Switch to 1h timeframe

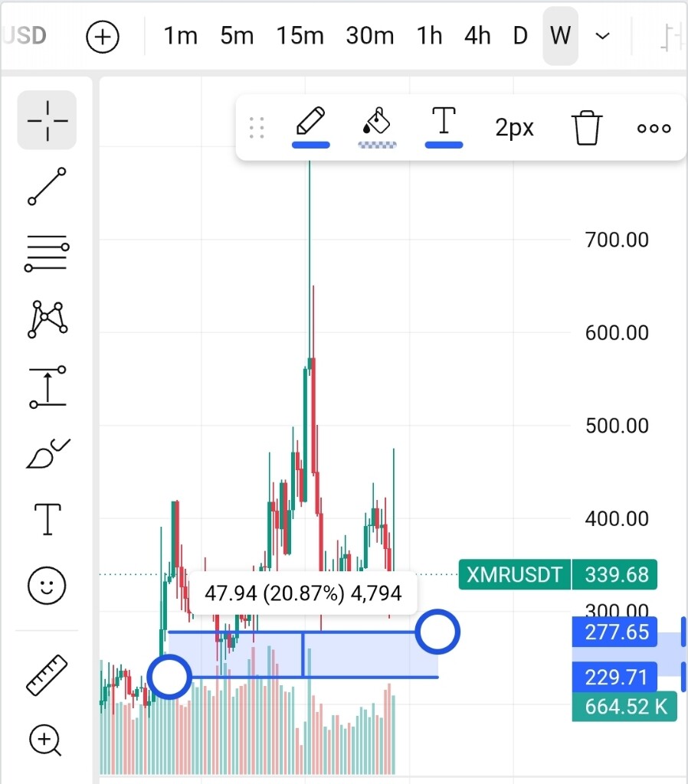[429, 36]
